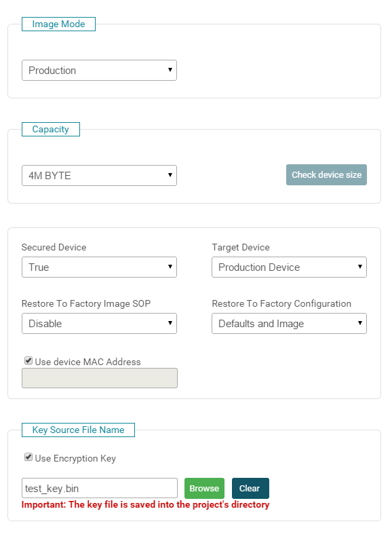Click the green Browse button
This screenshot has height=543, width=392.
click(x=204, y=488)
